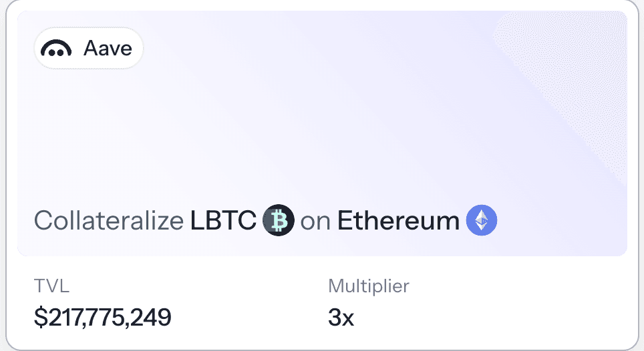
Task: Click the $217,775,249 TVL value
Action: 103,318
